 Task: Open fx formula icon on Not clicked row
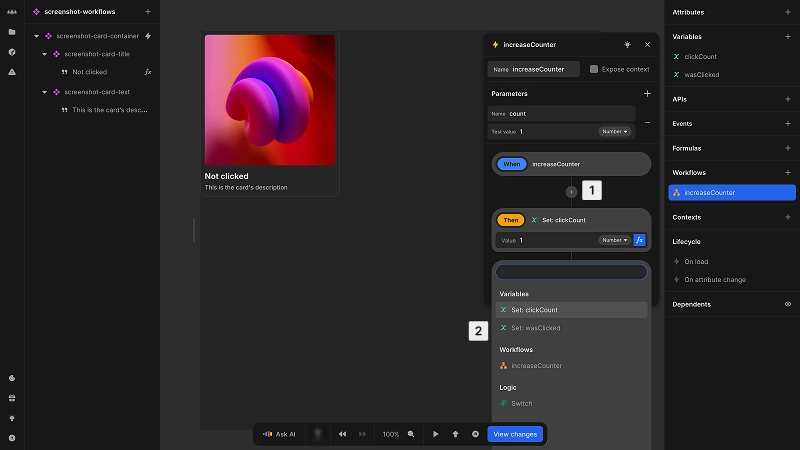pyautogui.click(x=148, y=72)
